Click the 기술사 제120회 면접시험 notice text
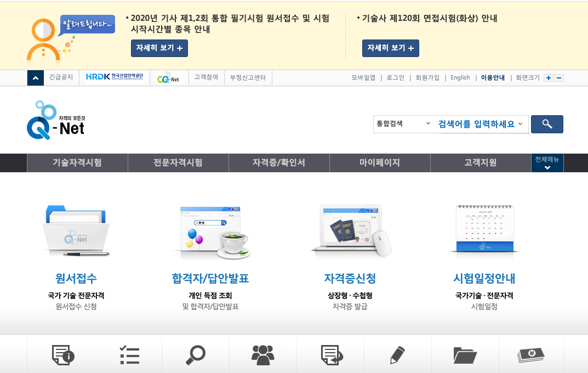Viewport: 588px width, 373px height. (x=430, y=19)
